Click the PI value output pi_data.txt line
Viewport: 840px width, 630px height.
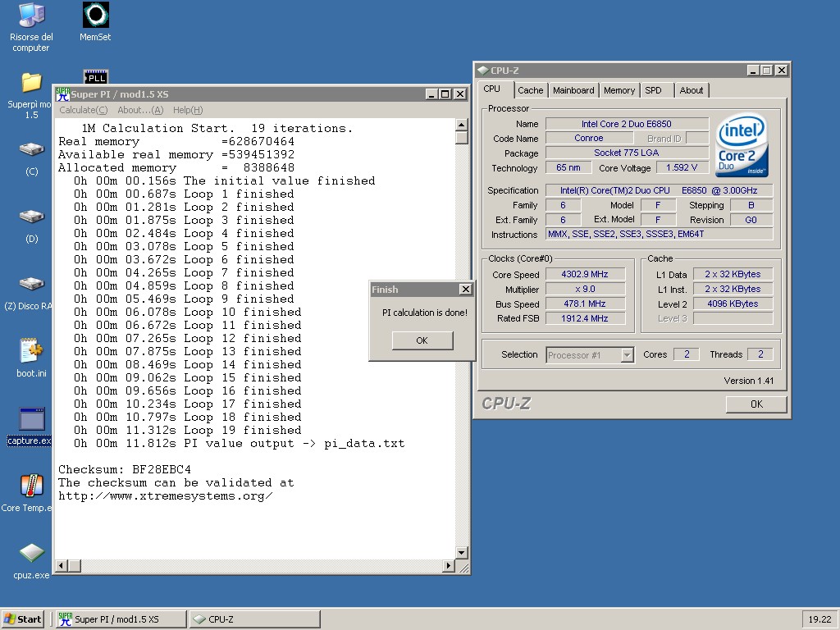239,444
